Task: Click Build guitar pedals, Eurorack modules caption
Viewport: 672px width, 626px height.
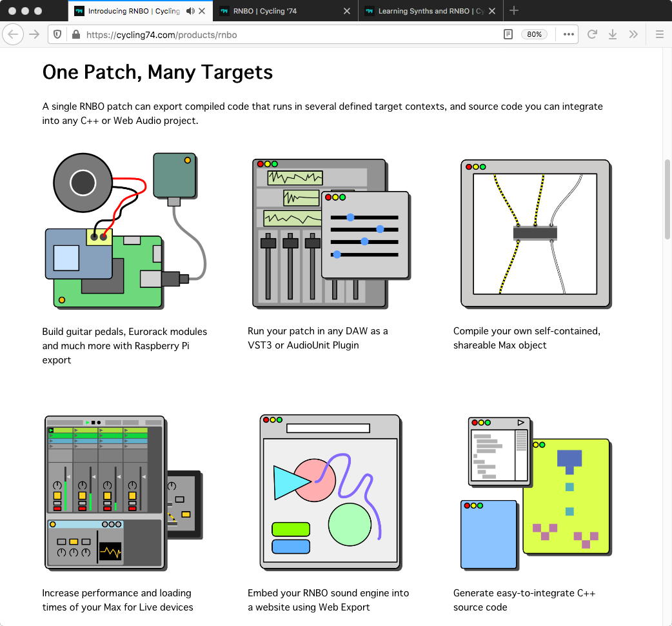Action: [x=124, y=345]
